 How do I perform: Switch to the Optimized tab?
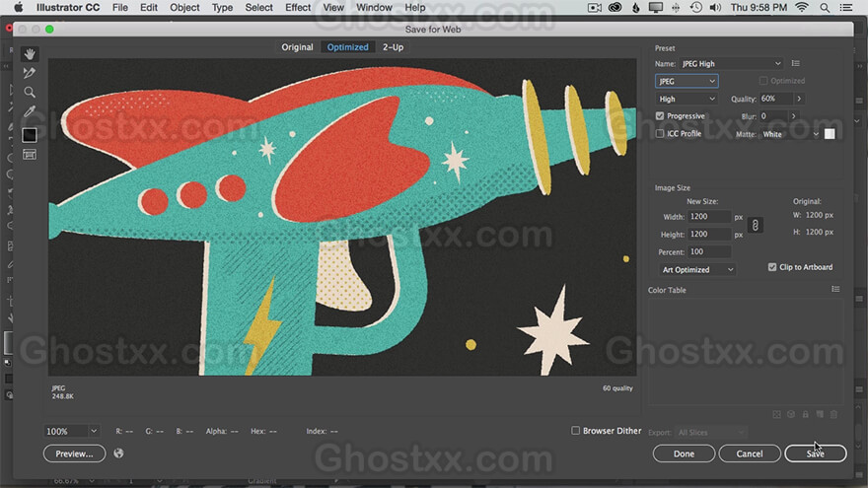click(x=347, y=47)
